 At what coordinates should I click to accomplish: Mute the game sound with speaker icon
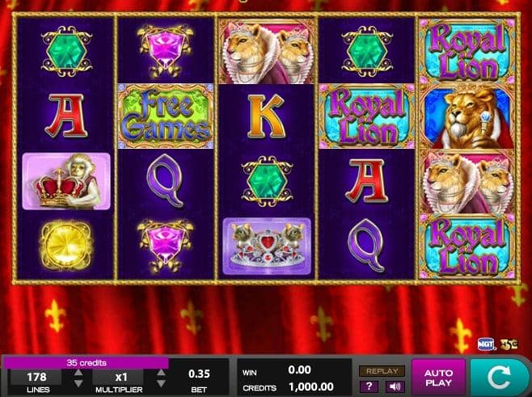point(395,386)
